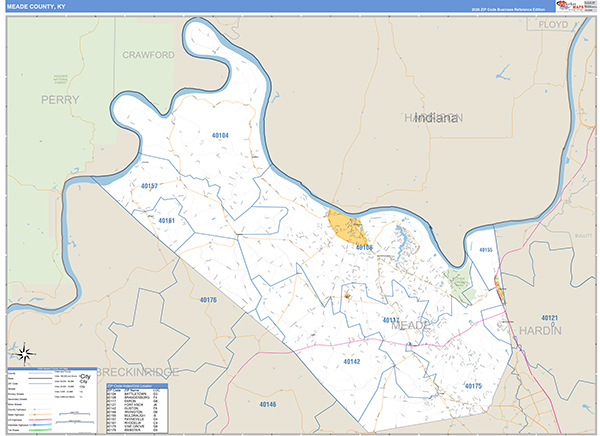Image resolution: width=600 pixels, height=436 pixels.
Task: Select ZIP code 40157 label
Action: pos(150,186)
